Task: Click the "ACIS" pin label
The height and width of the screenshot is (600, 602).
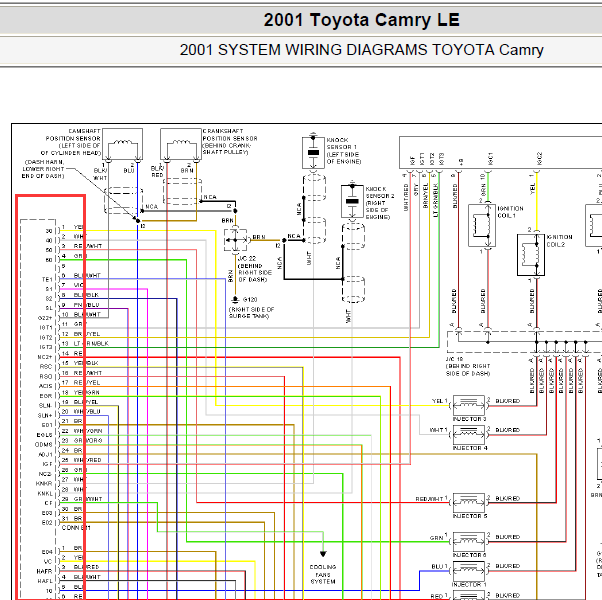Action: tap(45, 386)
